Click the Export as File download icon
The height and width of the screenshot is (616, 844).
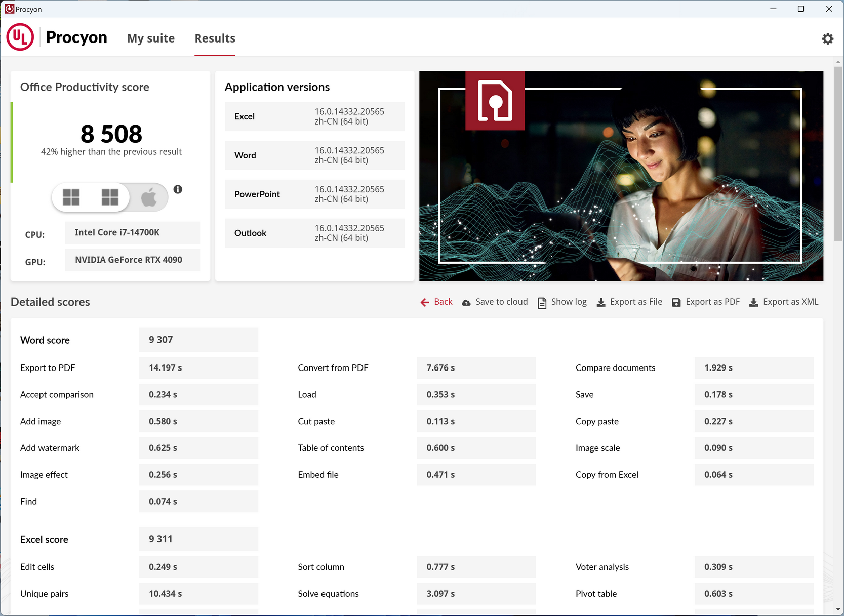pyautogui.click(x=601, y=303)
